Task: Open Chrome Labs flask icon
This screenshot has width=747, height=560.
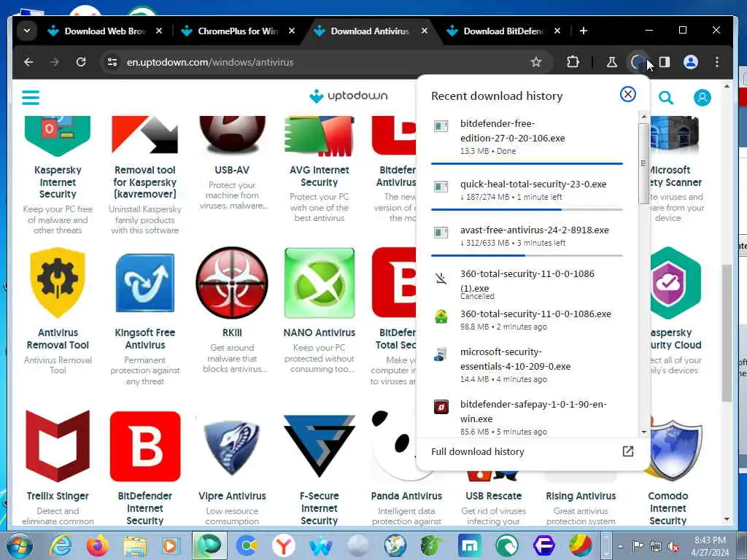Action: 612,63
